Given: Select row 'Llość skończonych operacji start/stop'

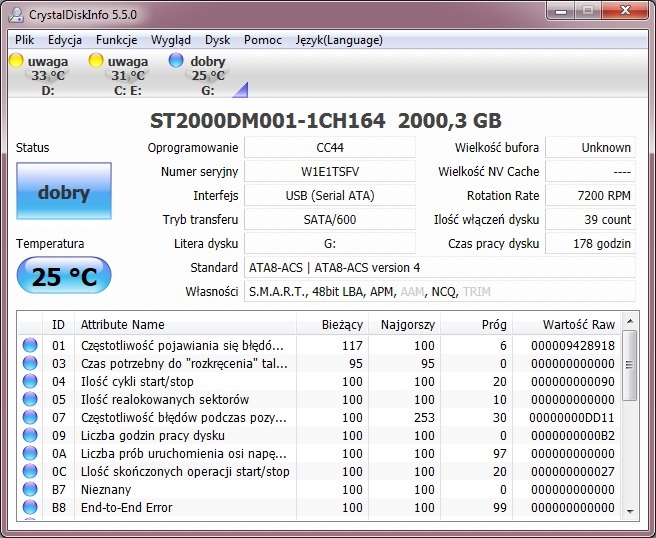Looking at the screenshot, I should pos(319,471).
